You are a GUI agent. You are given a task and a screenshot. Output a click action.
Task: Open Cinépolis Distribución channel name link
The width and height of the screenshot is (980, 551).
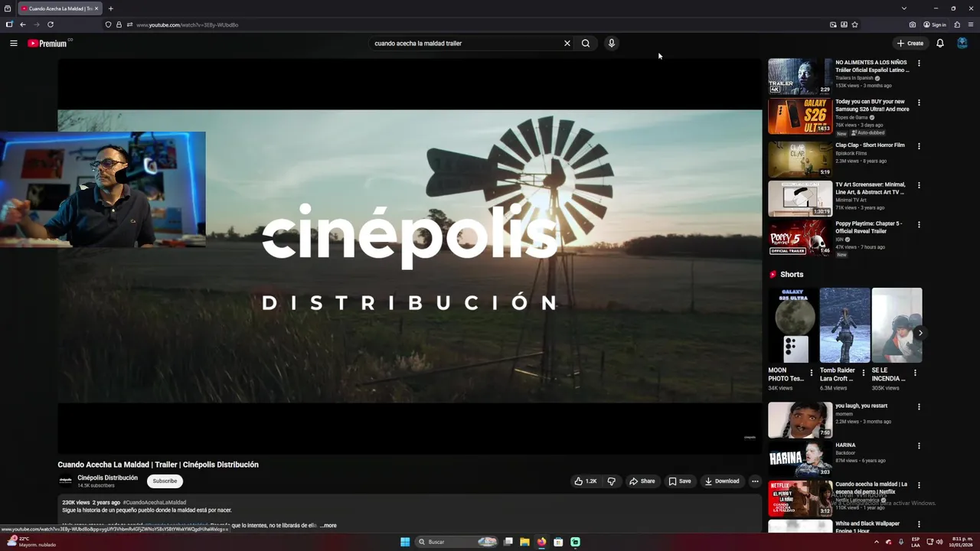click(108, 478)
